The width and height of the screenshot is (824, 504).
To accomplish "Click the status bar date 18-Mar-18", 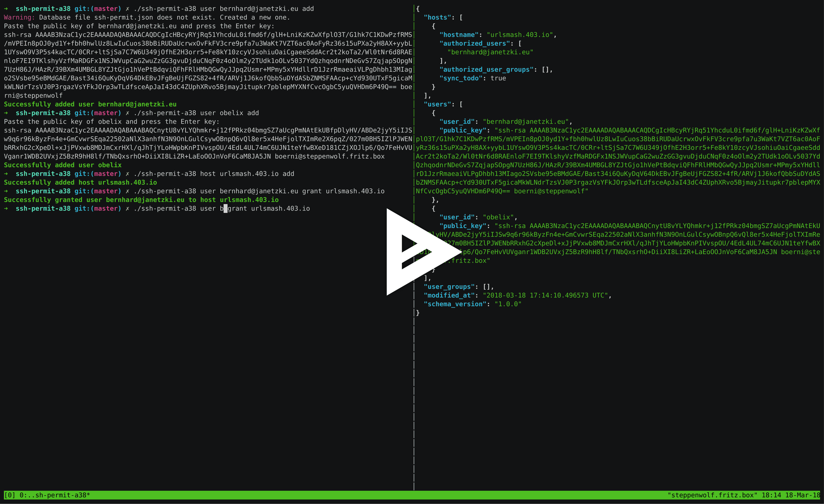I will click(803, 495).
